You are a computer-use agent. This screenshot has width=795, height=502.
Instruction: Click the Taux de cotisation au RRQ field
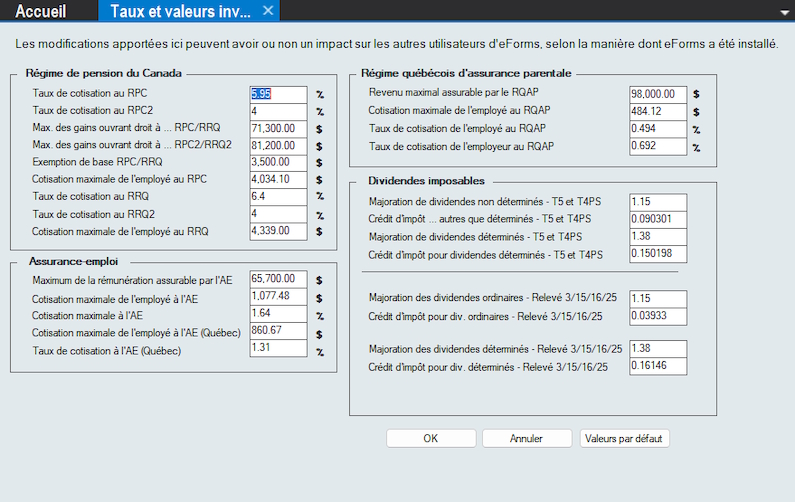point(277,197)
